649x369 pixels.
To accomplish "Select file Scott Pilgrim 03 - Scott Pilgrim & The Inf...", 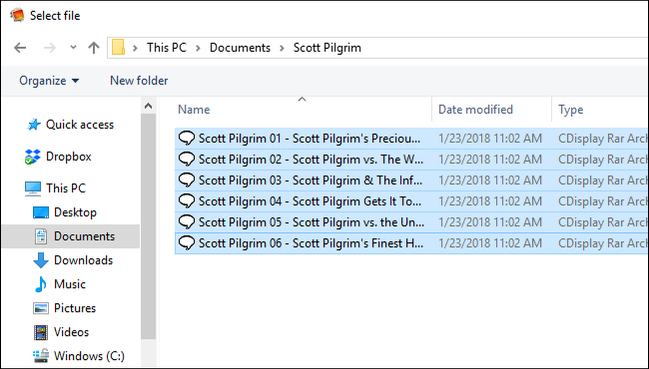I will pos(310,181).
